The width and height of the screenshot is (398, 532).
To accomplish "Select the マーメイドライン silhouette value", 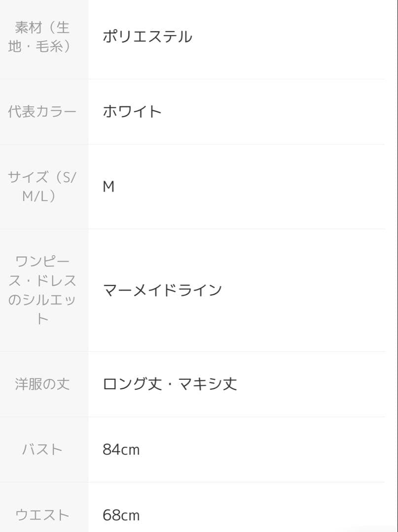I will click(162, 290).
